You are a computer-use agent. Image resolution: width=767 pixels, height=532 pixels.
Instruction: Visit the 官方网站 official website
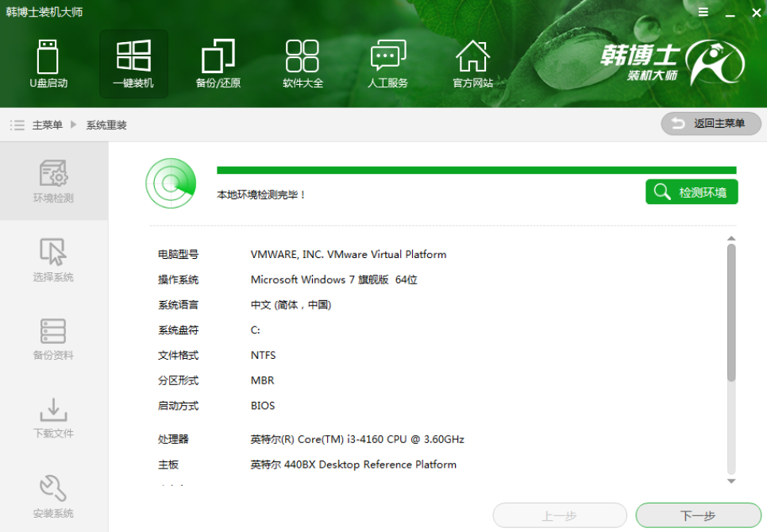(x=472, y=64)
